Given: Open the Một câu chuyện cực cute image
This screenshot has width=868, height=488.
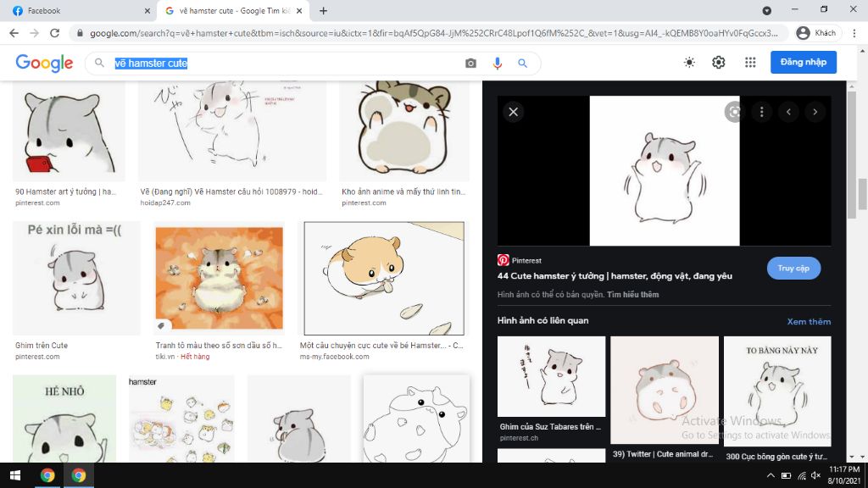Looking at the screenshot, I should [x=384, y=278].
